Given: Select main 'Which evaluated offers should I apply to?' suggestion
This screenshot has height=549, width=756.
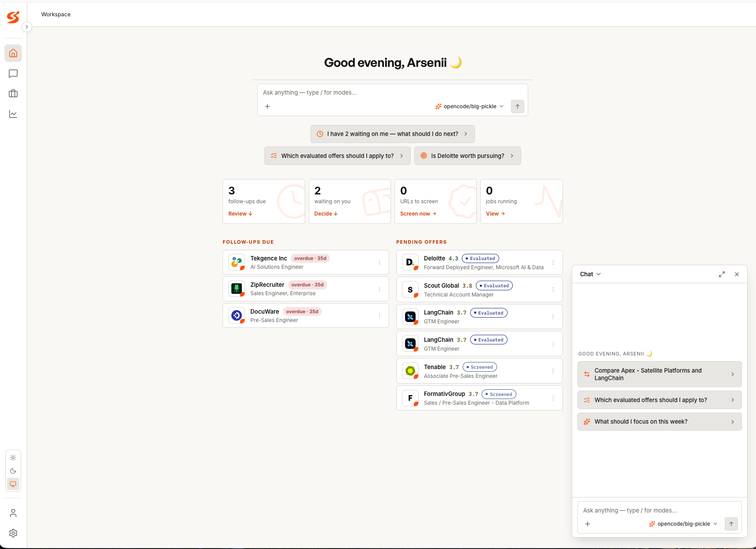Looking at the screenshot, I should tap(337, 156).
